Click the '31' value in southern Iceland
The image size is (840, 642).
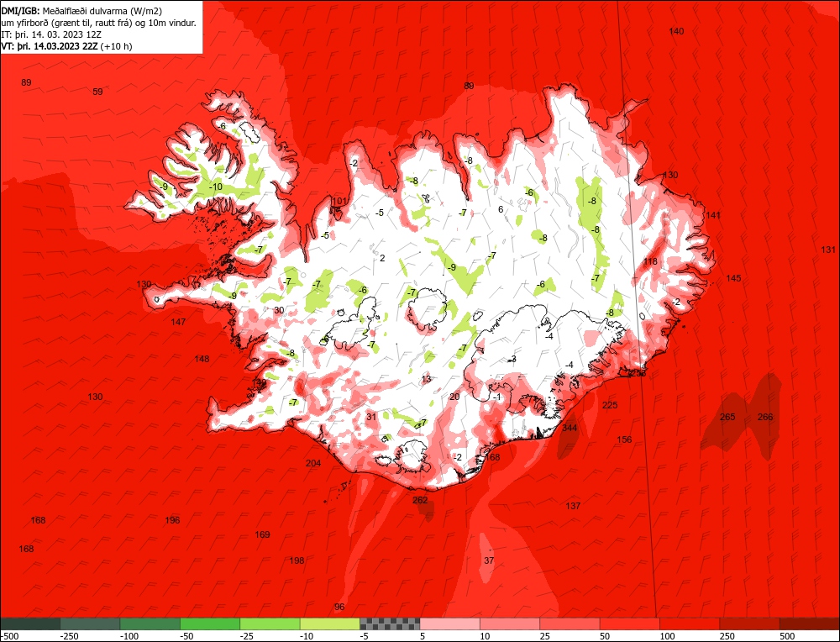pos(370,417)
